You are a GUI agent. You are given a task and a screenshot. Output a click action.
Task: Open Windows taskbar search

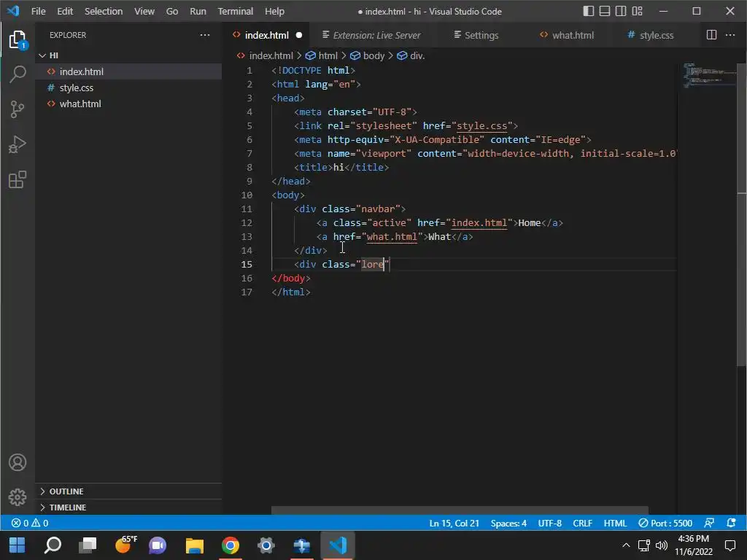click(53, 545)
